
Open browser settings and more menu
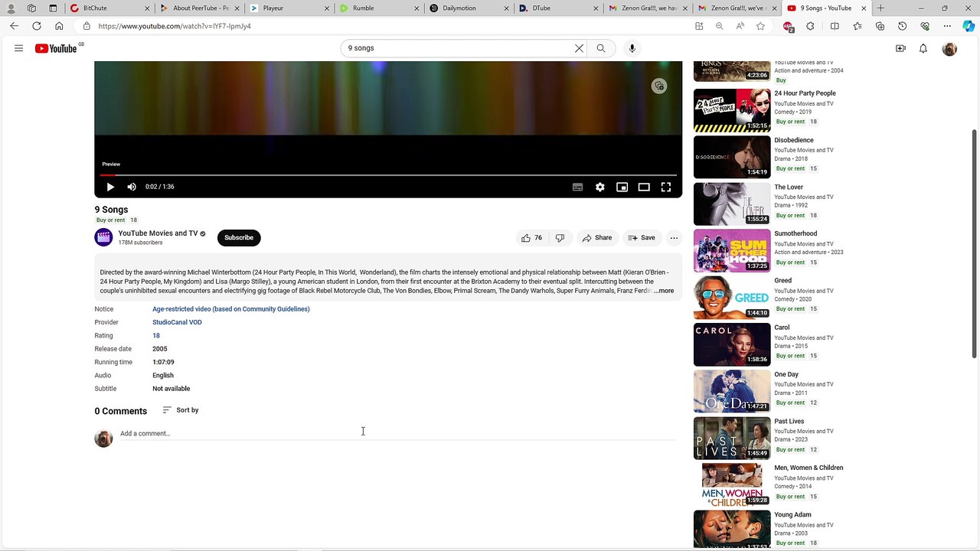[947, 26]
